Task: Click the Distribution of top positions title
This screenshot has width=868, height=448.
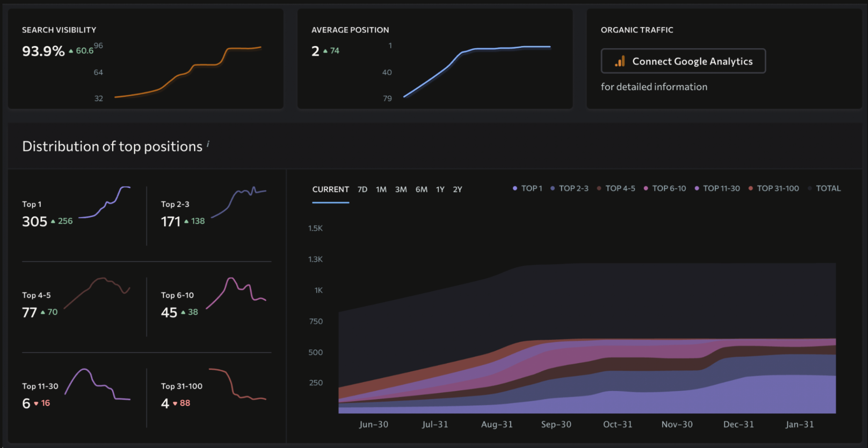Action: (112, 146)
